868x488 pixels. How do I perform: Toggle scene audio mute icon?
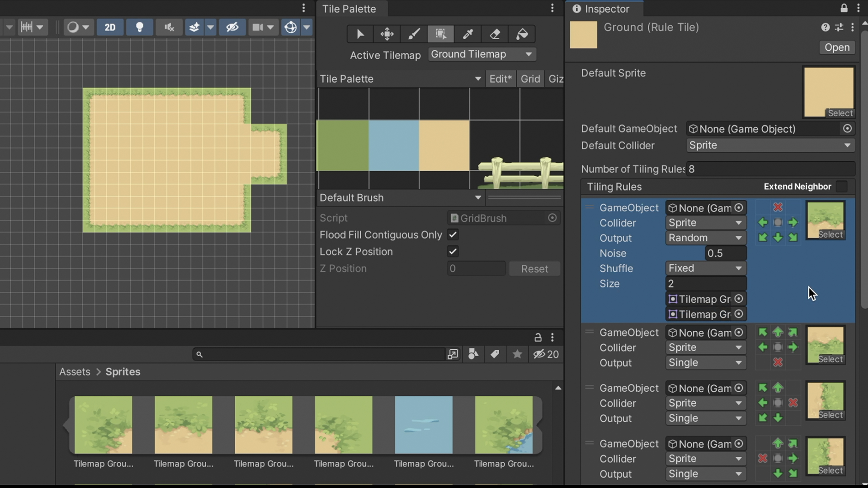[169, 28]
